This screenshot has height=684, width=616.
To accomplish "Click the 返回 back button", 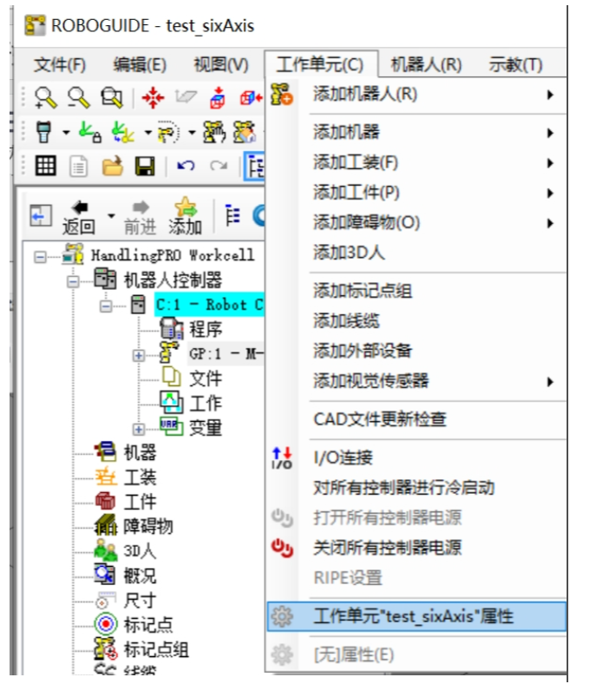I will [x=78, y=217].
